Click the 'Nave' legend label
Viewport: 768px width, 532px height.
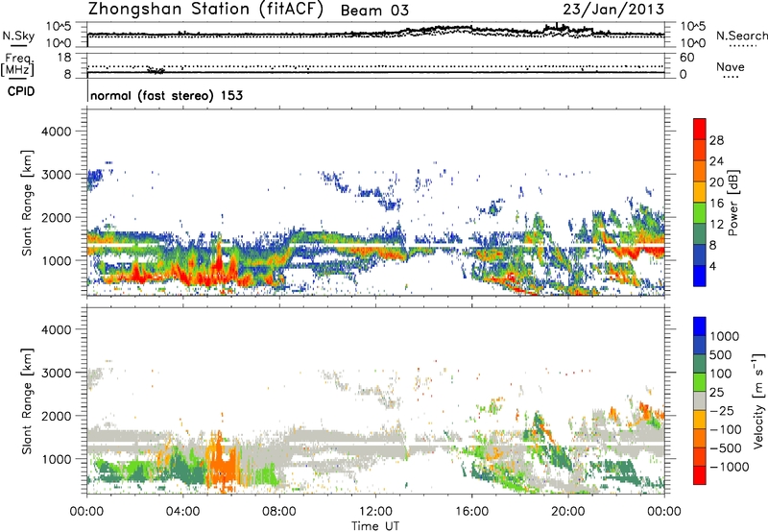click(x=731, y=67)
